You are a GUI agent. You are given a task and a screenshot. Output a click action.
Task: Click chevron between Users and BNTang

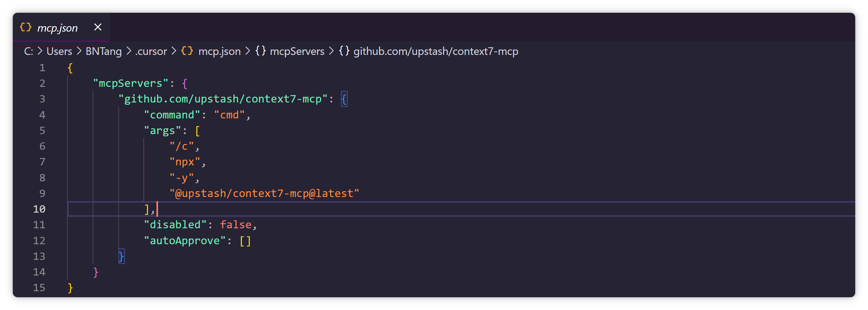point(79,51)
